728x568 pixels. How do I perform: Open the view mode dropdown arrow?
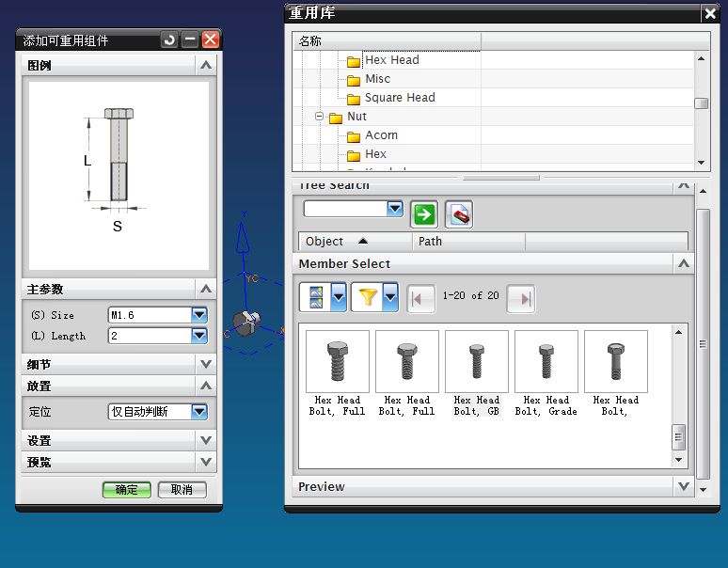pyautogui.click(x=339, y=296)
